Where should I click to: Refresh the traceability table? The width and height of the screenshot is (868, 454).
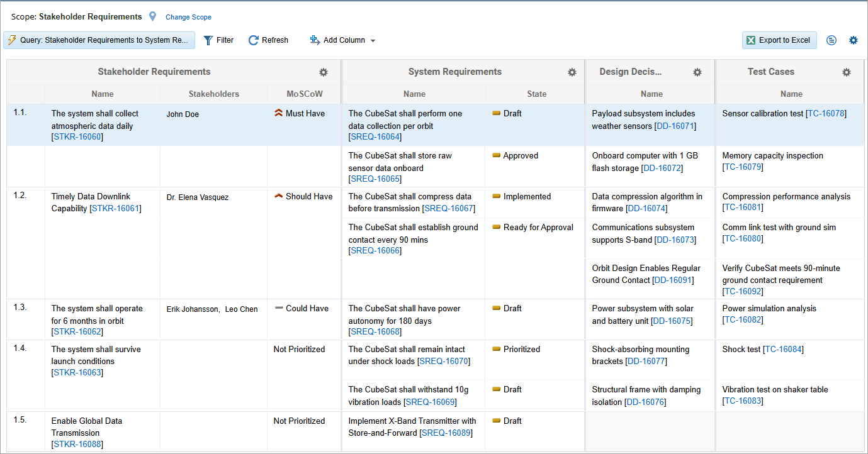point(268,40)
